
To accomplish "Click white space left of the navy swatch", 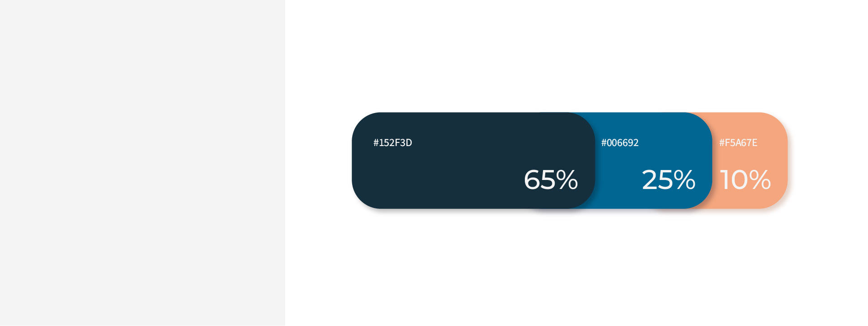I will (x=319, y=161).
